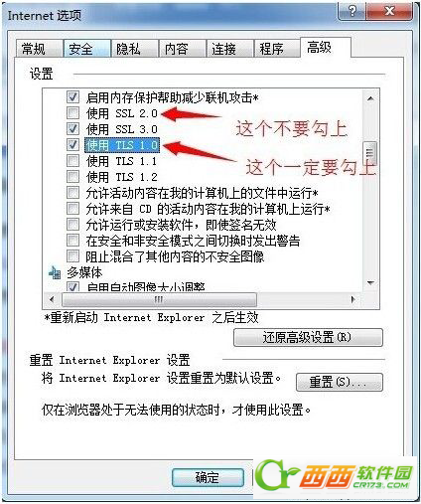Open the 隐私 tab
Image resolution: width=421 pixels, height=504 pixels.
point(134,49)
